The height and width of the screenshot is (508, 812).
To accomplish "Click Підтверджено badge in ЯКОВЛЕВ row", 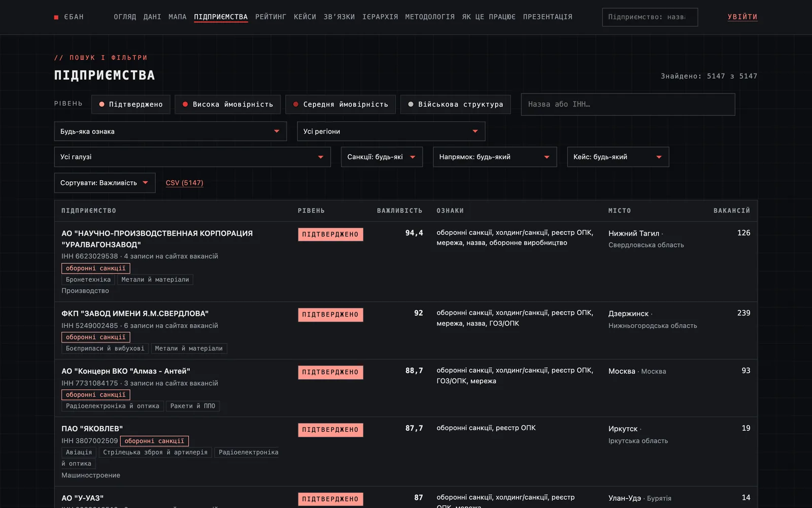I will coord(330,430).
